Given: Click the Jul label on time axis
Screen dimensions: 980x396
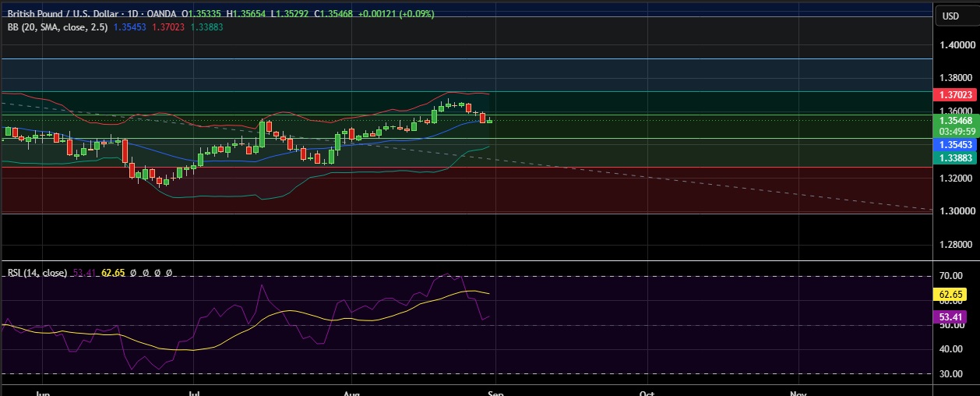Looking at the screenshot, I should pyautogui.click(x=196, y=392).
